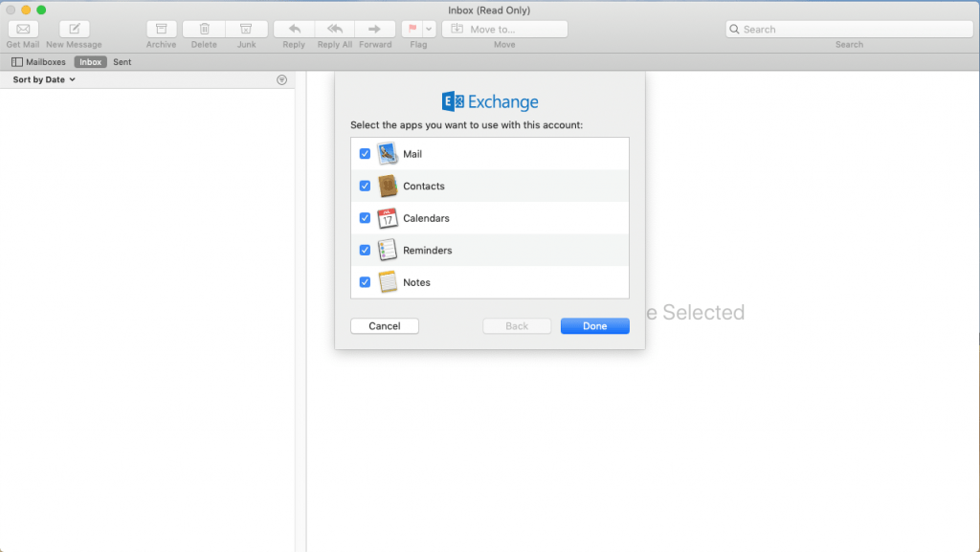The height and width of the screenshot is (552, 980).
Task: Toggle the message filter circle icon
Action: (x=282, y=80)
